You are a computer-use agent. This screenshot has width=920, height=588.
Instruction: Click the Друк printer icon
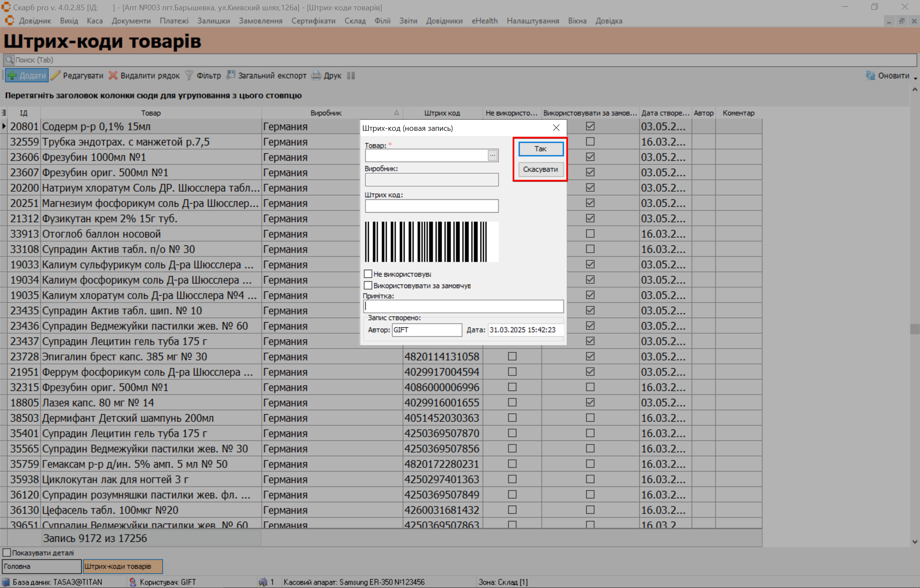(316, 75)
